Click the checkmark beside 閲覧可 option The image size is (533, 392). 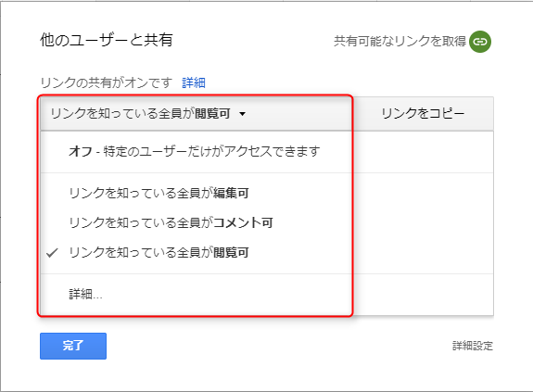point(52,252)
